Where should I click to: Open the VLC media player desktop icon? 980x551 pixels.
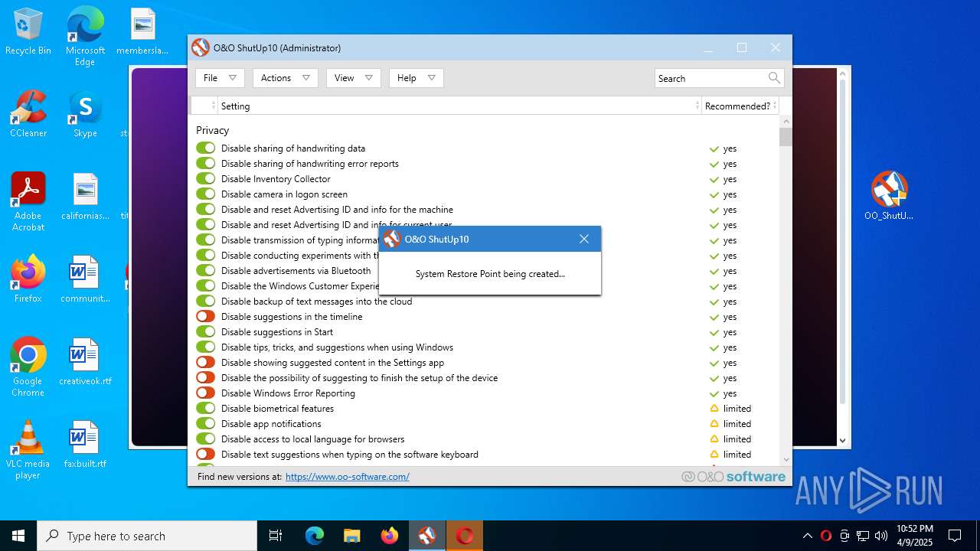point(28,449)
